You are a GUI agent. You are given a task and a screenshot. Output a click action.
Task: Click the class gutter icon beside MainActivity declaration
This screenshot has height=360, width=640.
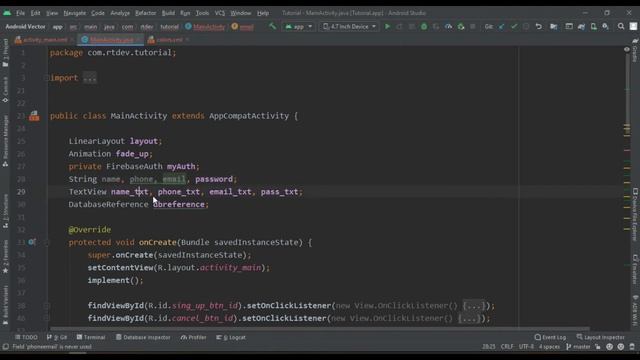34,116
